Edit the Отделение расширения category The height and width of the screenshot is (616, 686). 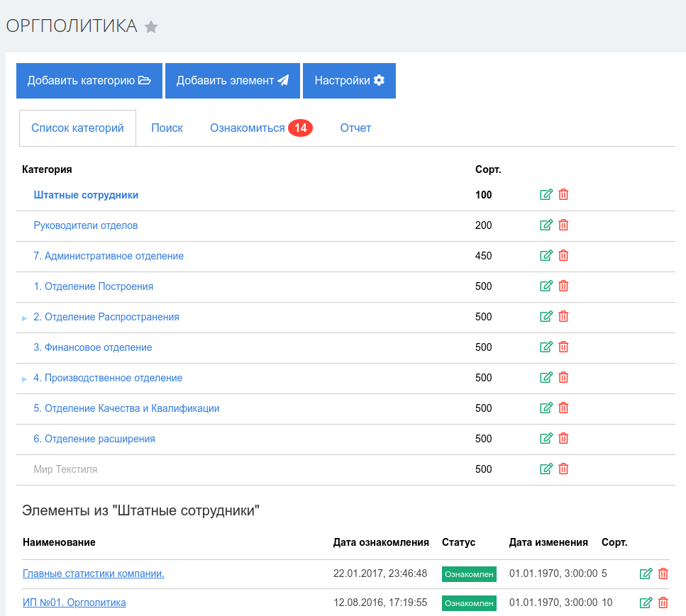coord(546,439)
